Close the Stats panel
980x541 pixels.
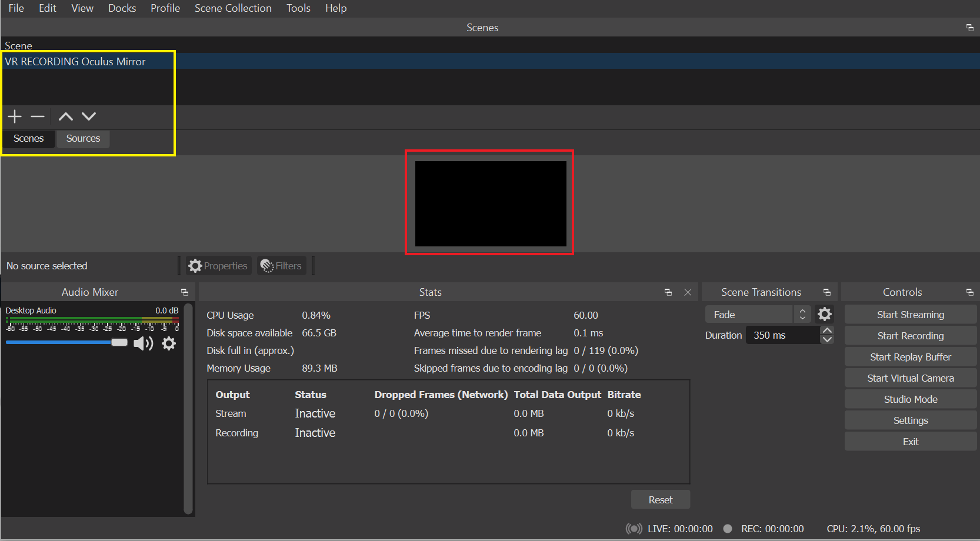[x=688, y=292]
